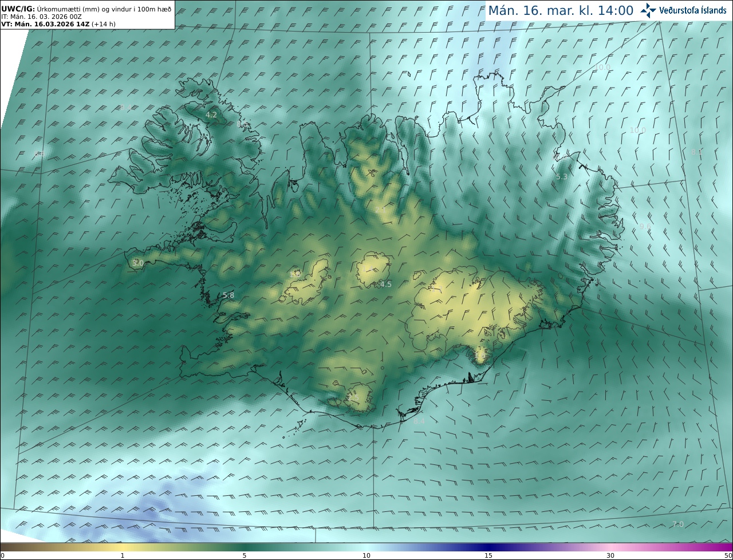
Task: Click the 10.0 value nearest the 8.1 label
Action: tap(637, 131)
